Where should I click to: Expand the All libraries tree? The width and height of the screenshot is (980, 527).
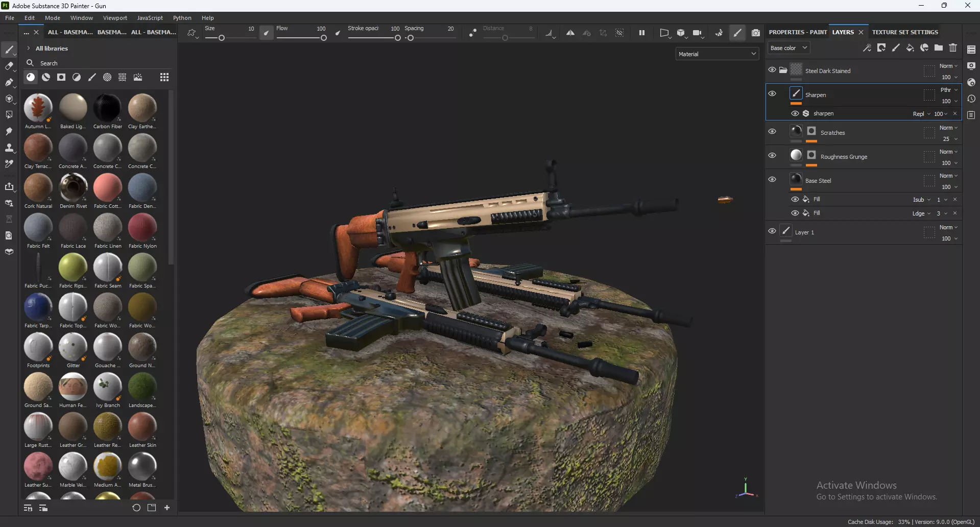click(x=29, y=49)
